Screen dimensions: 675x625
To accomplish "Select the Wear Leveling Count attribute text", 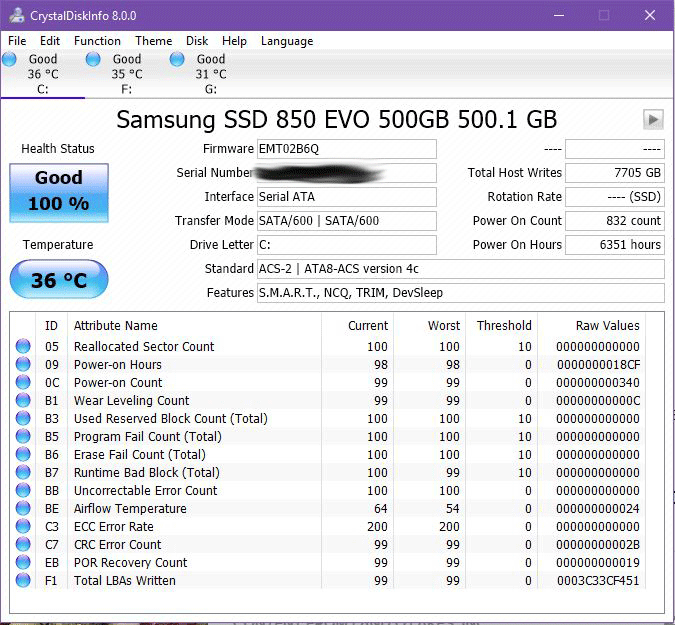I will (x=131, y=401).
